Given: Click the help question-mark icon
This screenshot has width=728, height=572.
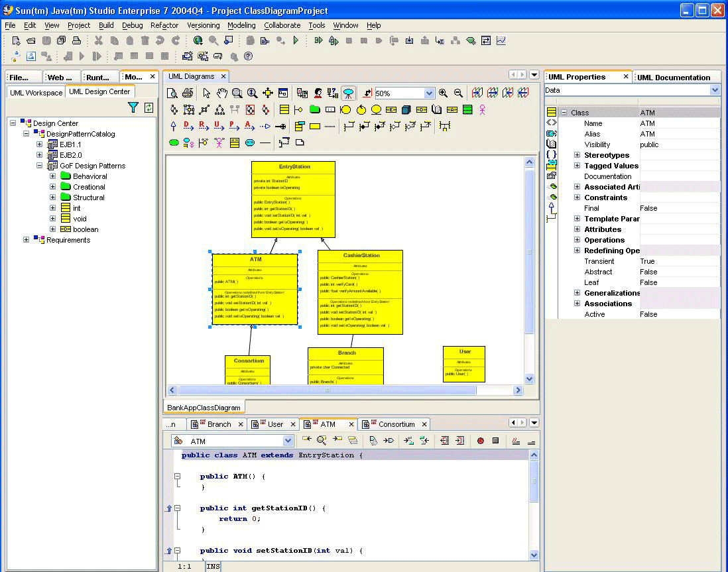Looking at the screenshot, I should 249,56.
